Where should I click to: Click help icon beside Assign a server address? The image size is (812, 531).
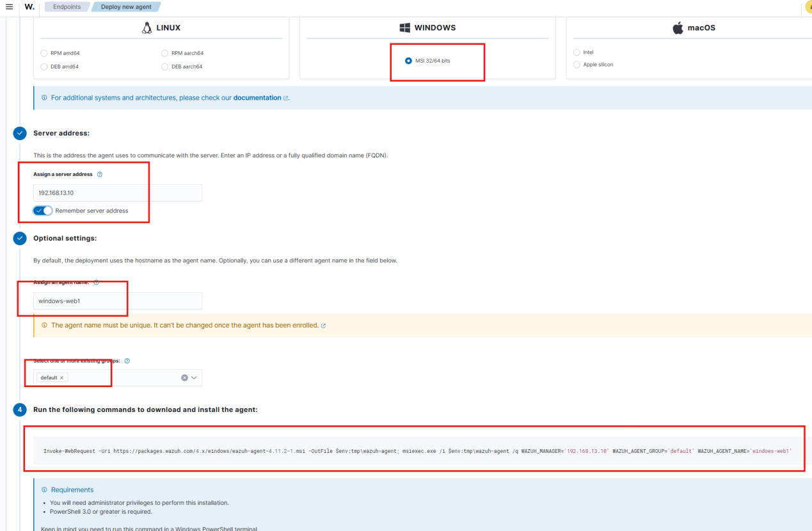click(99, 174)
